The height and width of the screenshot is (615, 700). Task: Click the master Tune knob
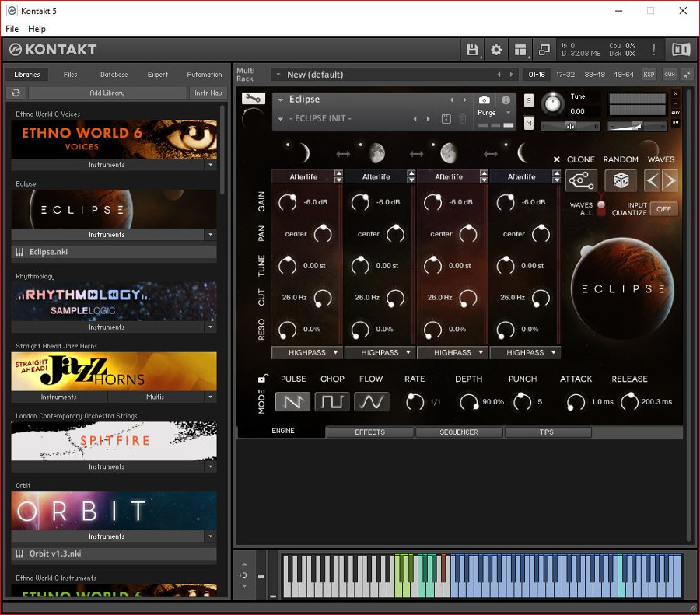click(553, 103)
